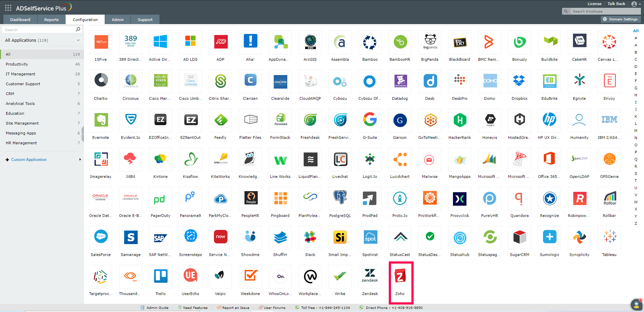This screenshot has width=644, height=312.
Task: Open the ADP application icon
Action: pos(220,42)
